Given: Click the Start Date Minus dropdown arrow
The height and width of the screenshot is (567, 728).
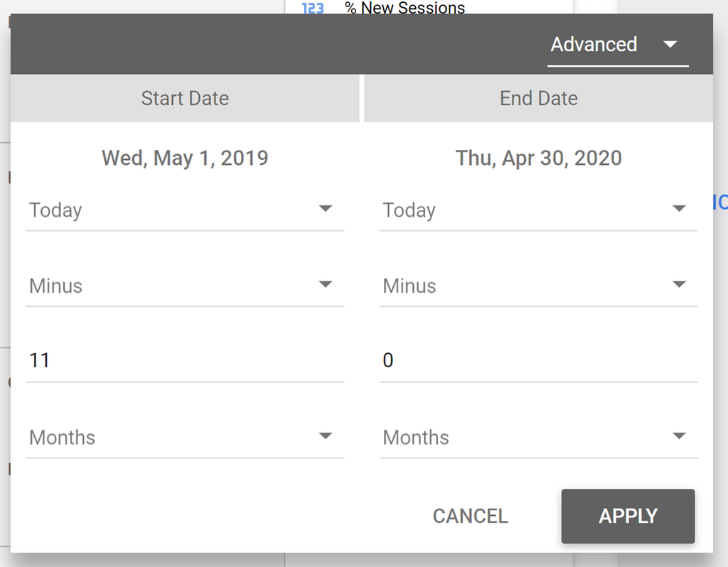Looking at the screenshot, I should (326, 284).
